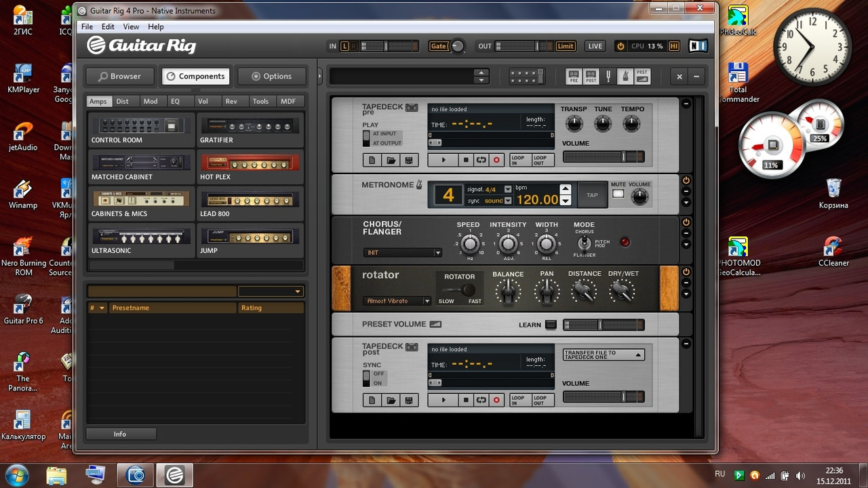Expand the Chorus/Flanger module options arrow
The width and height of the screenshot is (868, 488).
686,244
